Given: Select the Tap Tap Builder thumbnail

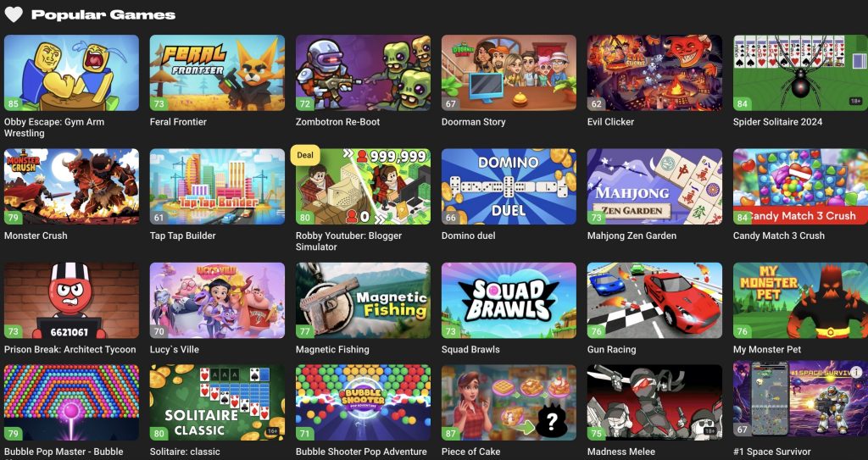Looking at the screenshot, I should 217,186.
